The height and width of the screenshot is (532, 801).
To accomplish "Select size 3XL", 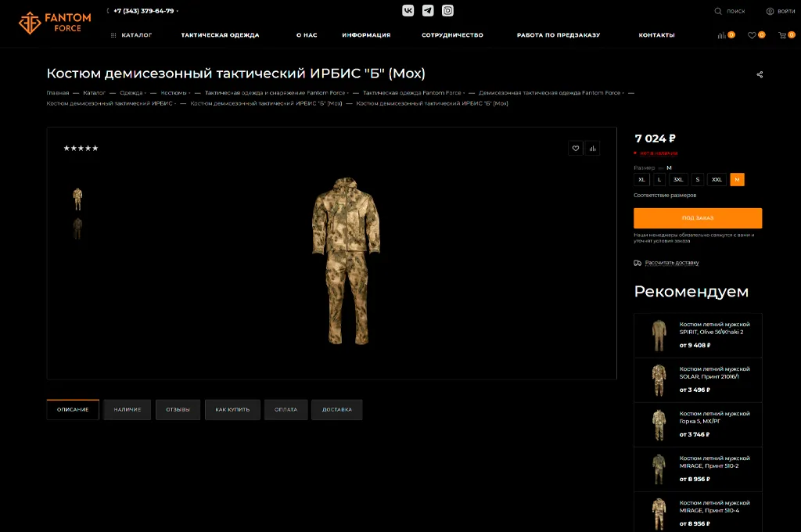I will click(x=678, y=180).
